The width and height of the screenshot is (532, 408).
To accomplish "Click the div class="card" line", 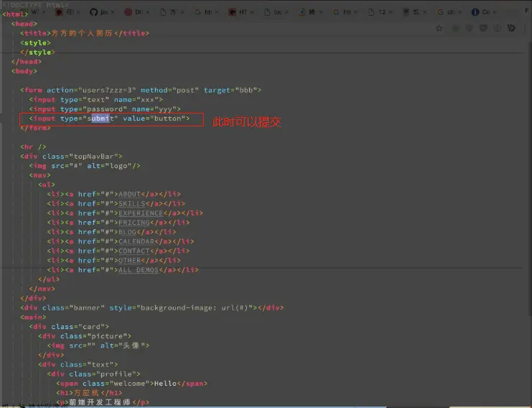I will 69,327.
